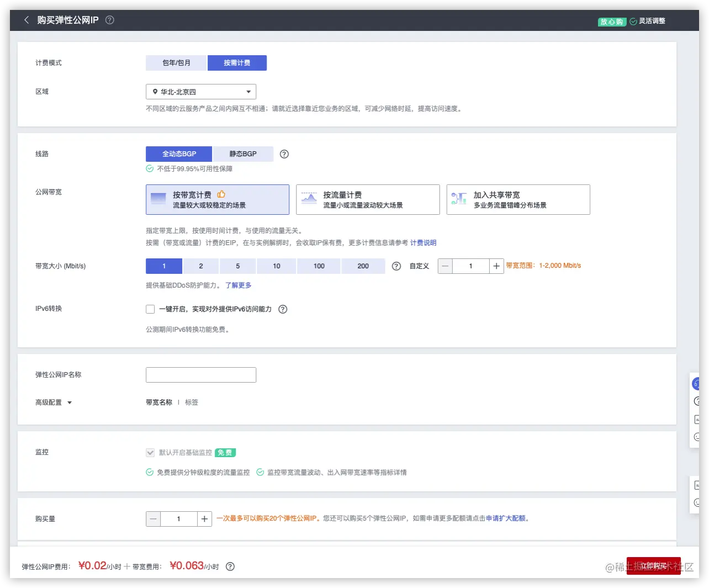Open the 华北-北京四 region dropdown
Image resolution: width=709 pixels, height=588 pixels.
click(201, 92)
